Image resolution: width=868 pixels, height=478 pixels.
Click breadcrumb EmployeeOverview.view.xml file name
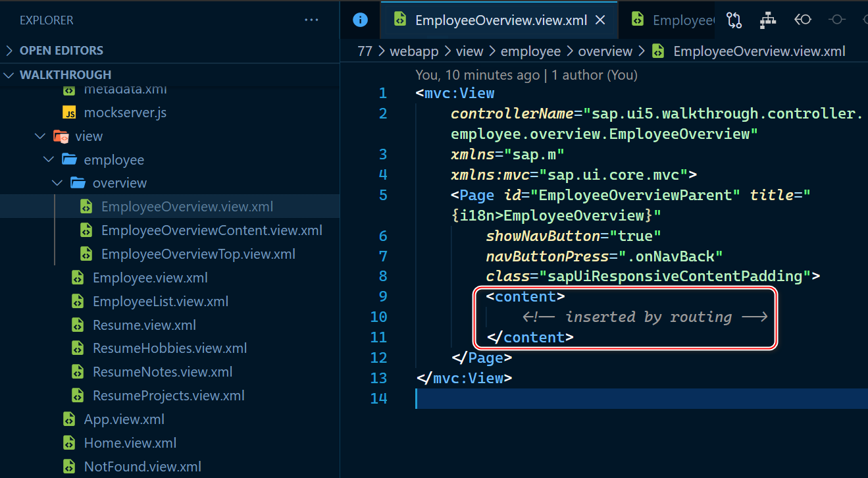coord(759,51)
